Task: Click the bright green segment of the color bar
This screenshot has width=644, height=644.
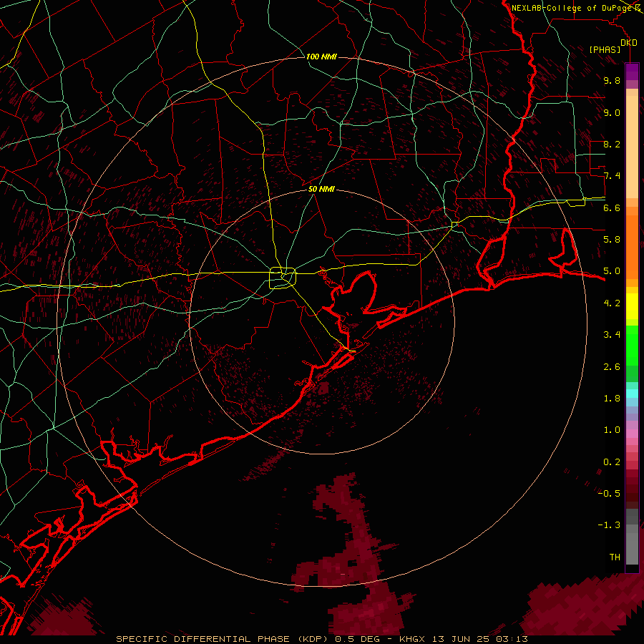Action: click(x=632, y=346)
